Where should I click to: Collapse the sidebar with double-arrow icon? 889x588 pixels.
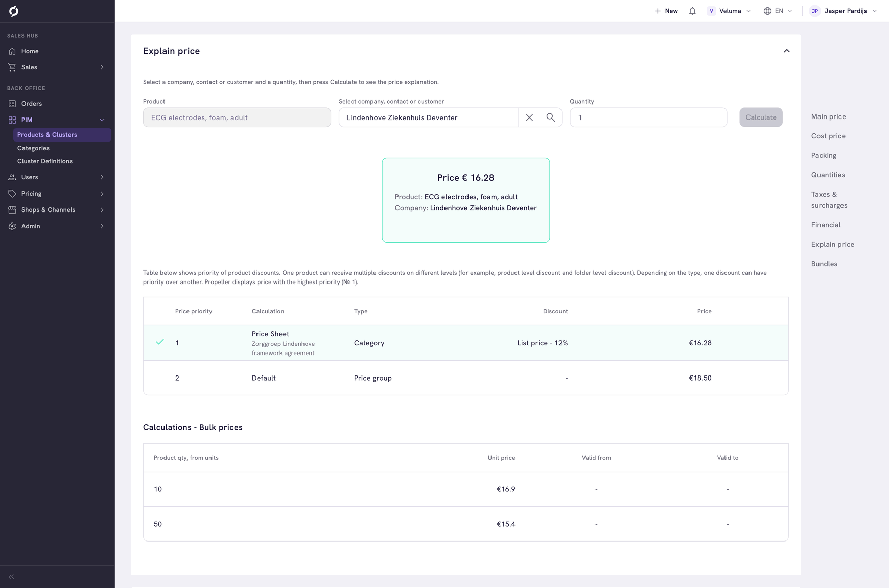pos(11,577)
